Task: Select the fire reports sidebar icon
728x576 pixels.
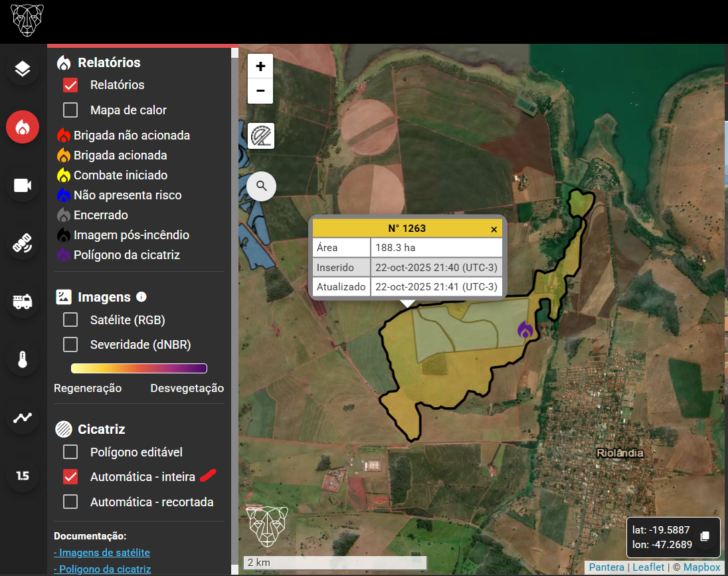Action: [x=23, y=127]
